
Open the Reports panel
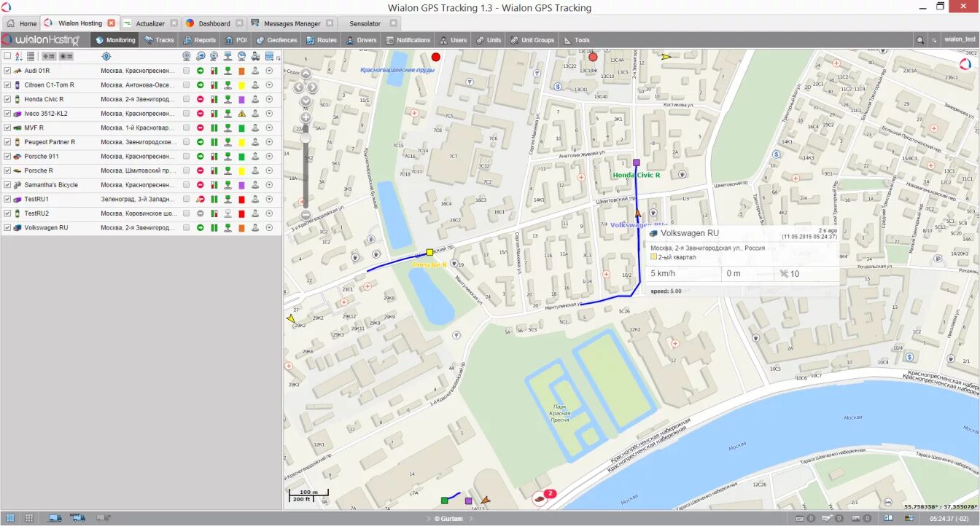(199, 40)
